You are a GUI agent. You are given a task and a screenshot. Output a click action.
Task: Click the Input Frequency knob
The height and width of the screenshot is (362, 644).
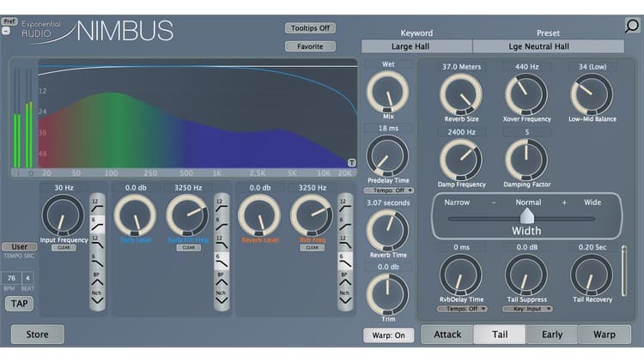click(x=59, y=214)
